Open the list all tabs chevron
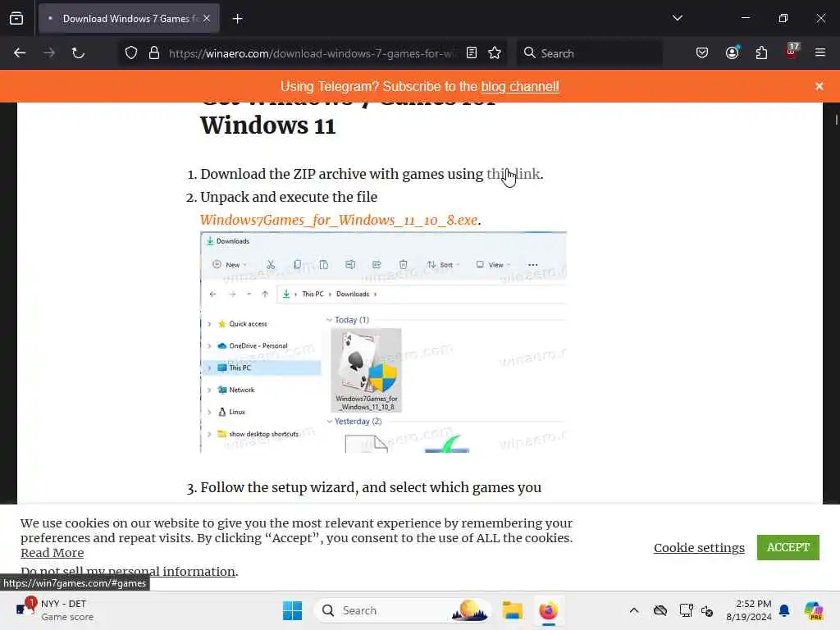Screen dimensions: 840x630 [x=677, y=18]
